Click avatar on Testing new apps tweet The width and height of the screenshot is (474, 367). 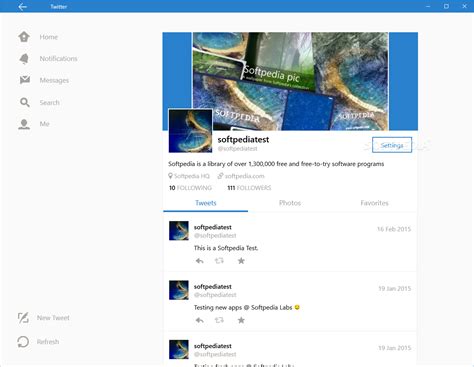click(179, 290)
